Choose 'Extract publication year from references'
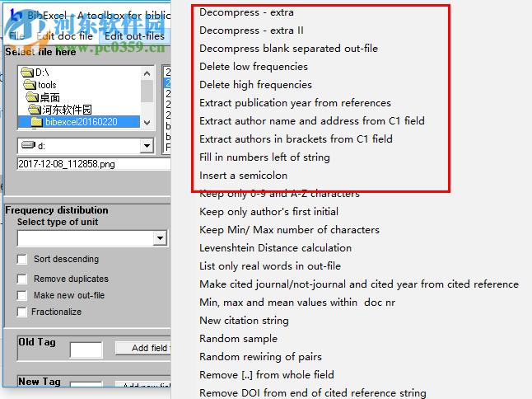Image resolution: width=532 pixels, height=399 pixels. tap(295, 103)
